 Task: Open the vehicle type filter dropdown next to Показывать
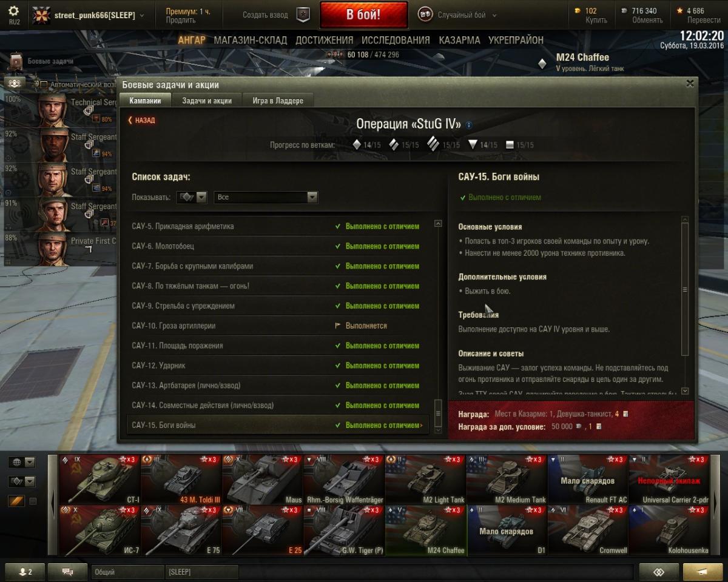192,197
